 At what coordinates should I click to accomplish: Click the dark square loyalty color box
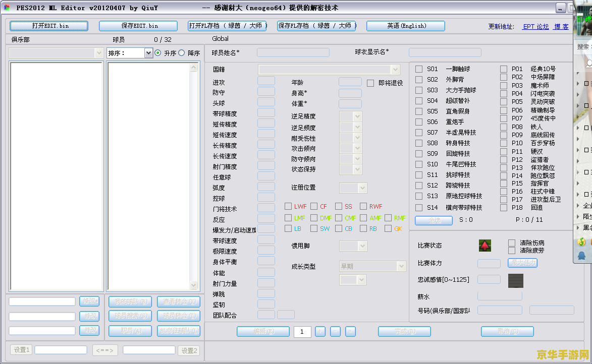click(x=516, y=281)
